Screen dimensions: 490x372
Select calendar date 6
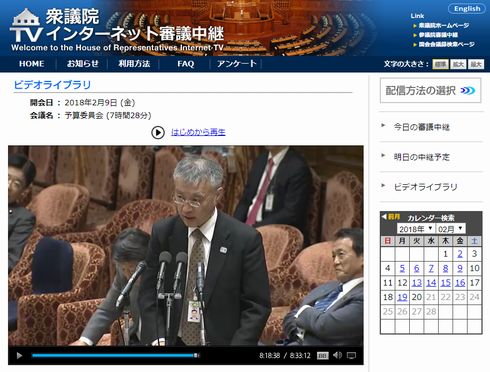point(417,268)
